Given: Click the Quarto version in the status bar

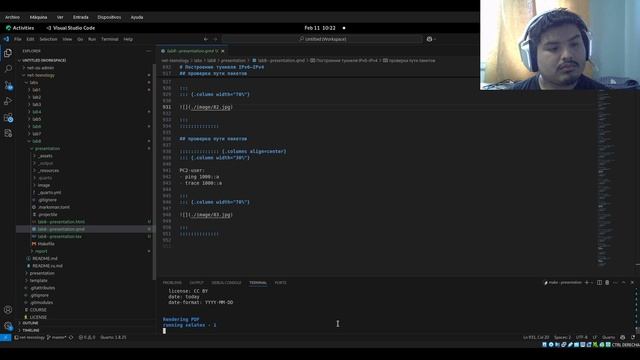Looking at the screenshot, I should click(113, 338).
